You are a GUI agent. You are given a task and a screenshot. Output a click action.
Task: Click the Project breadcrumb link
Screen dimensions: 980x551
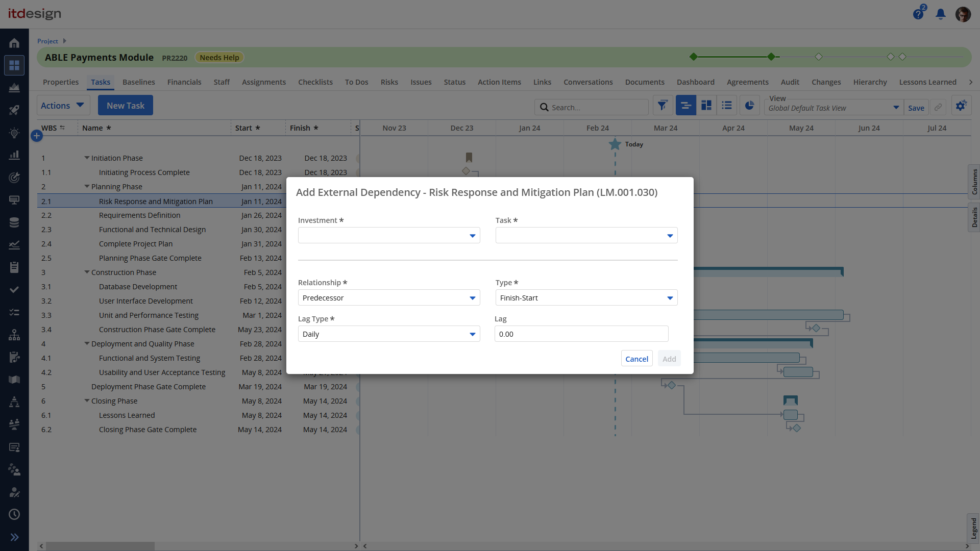point(47,41)
